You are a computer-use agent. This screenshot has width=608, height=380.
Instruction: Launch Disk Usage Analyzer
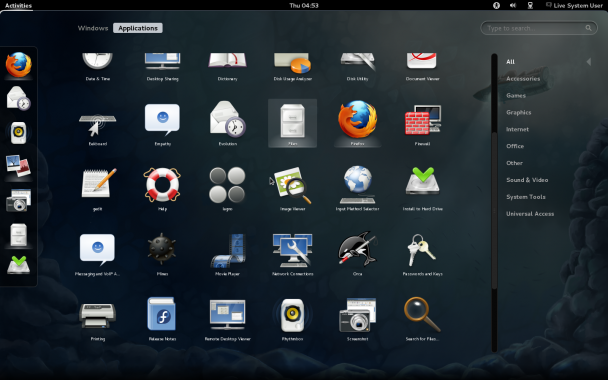[292, 66]
